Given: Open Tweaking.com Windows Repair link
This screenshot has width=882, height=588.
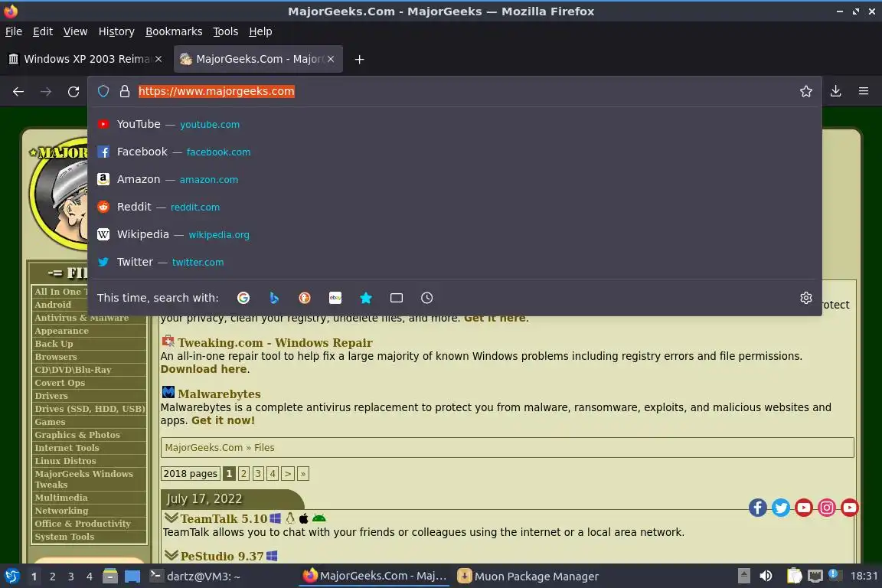Looking at the screenshot, I should pyautogui.click(x=275, y=343).
